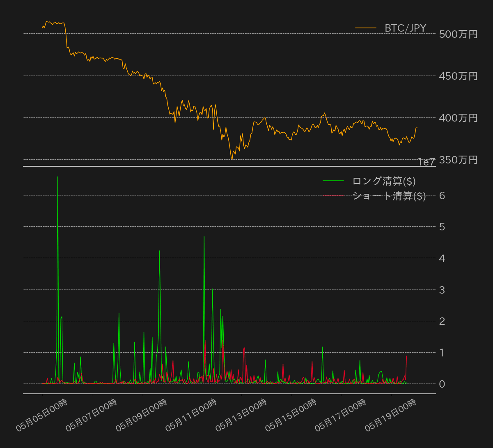Click the lowest point of BTC/JPY line
493x448 pixels.
[232, 159]
